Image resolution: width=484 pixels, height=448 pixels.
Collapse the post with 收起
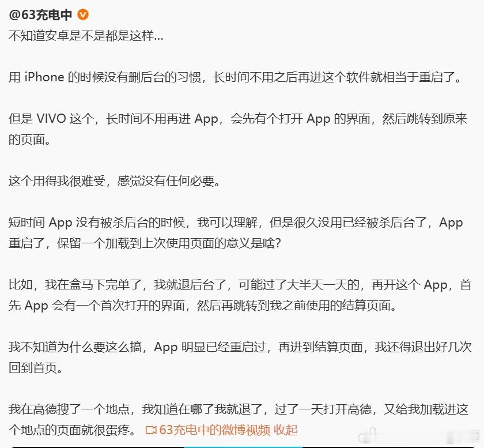286,430
